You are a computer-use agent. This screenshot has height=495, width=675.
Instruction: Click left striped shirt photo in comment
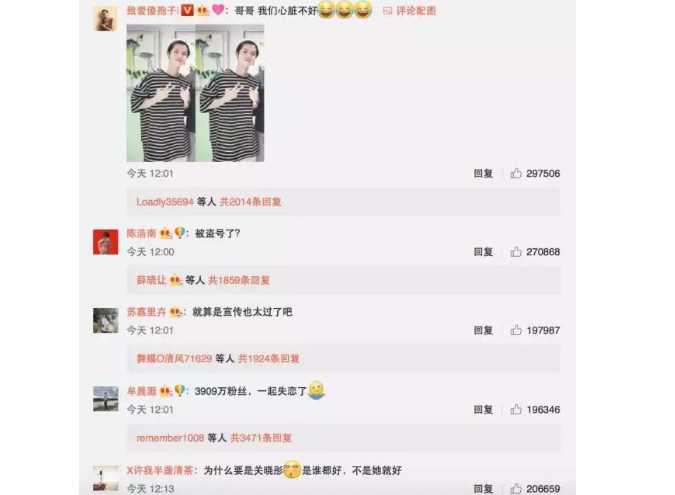[161, 93]
